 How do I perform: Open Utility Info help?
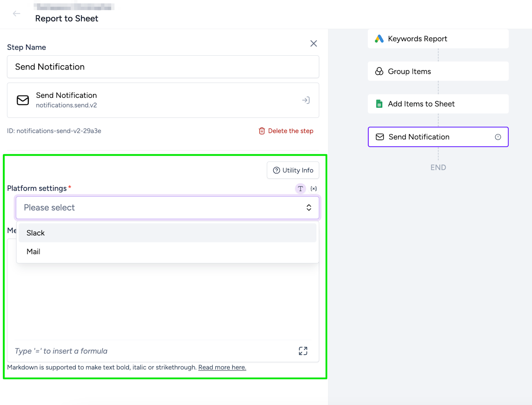(x=293, y=170)
